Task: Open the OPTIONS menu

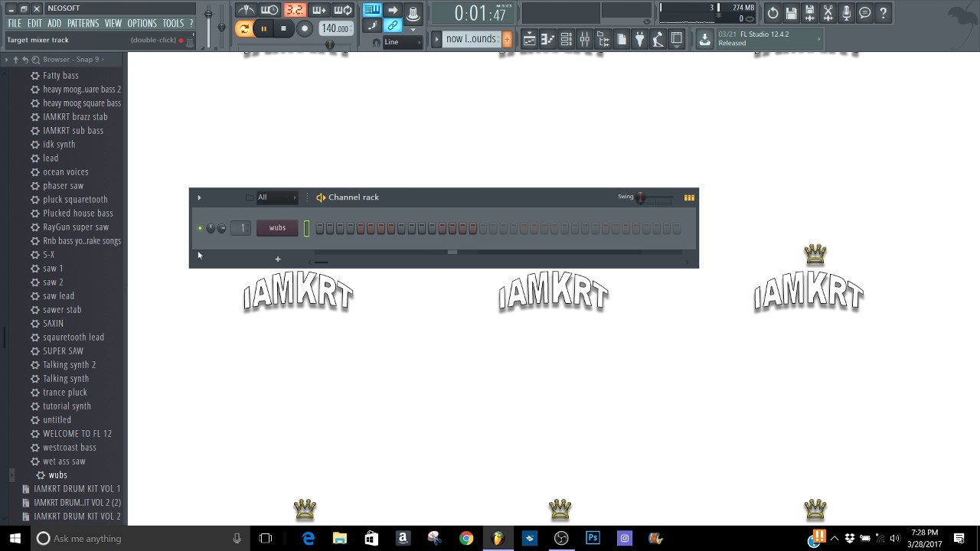Action: [142, 24]
